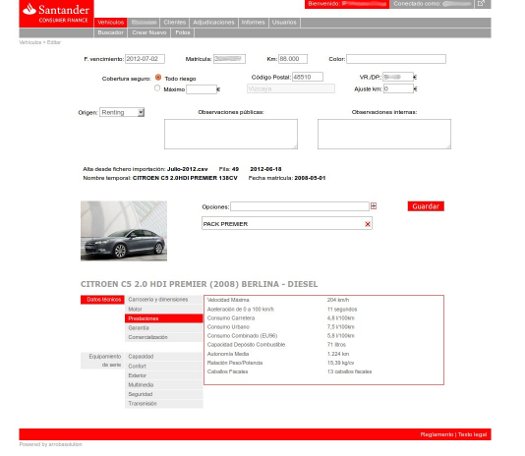The width and height of the screenshot is (525, 456).
Task: Click the Citroen C5 car photo thumbnail
Action: (124, 231)
